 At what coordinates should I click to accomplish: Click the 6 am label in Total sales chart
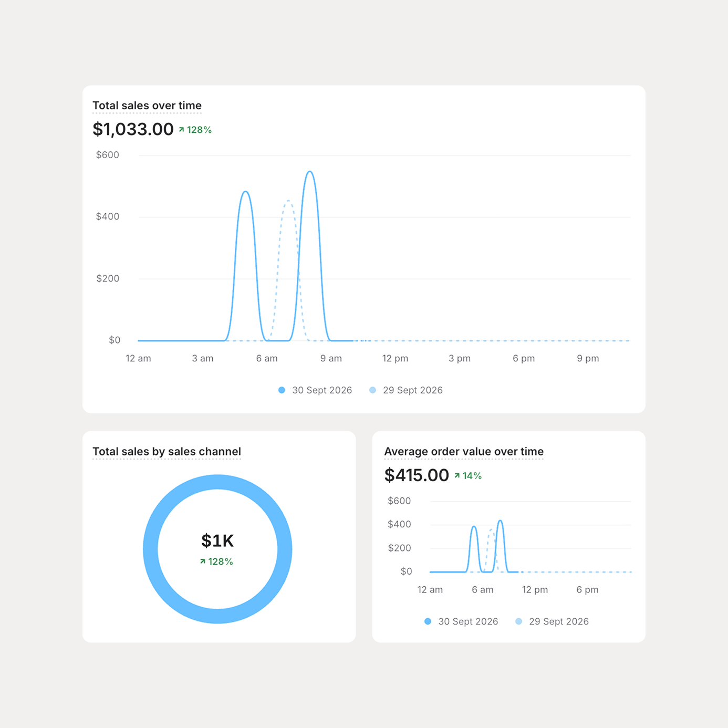tap(267, 358)
